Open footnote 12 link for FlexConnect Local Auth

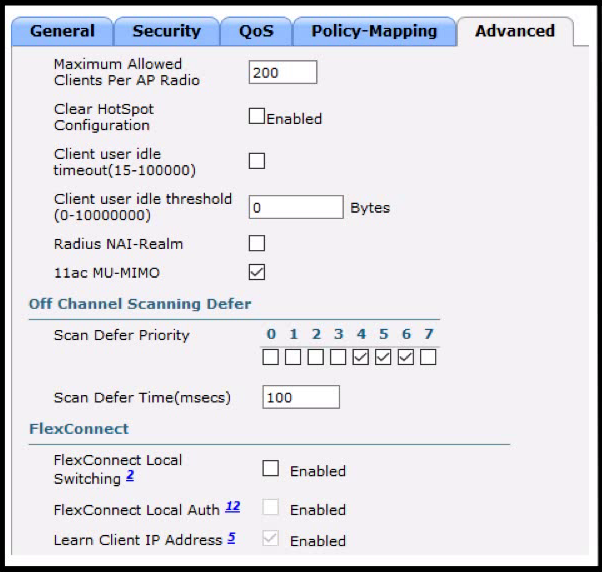pyautogui.click(x=233, y=507)
